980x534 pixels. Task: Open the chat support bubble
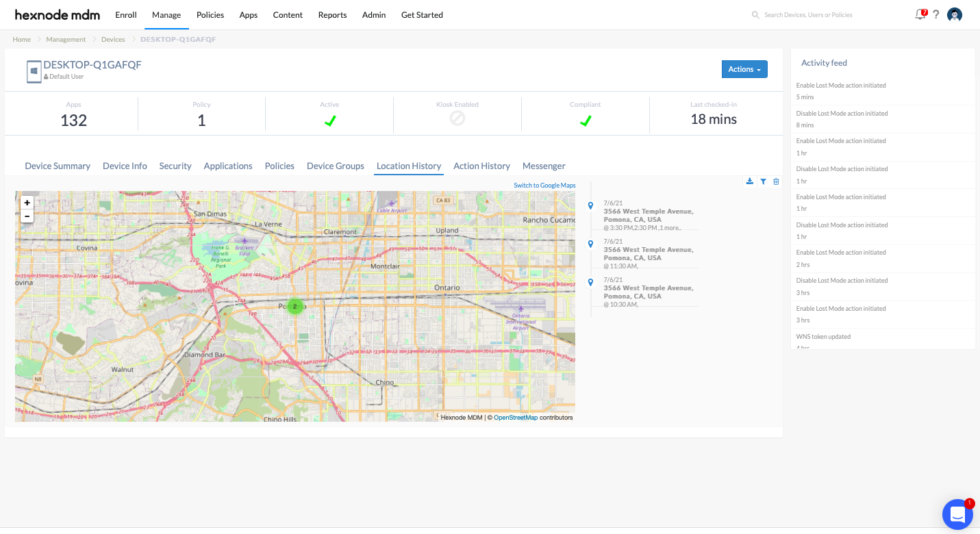coord(957,514)
